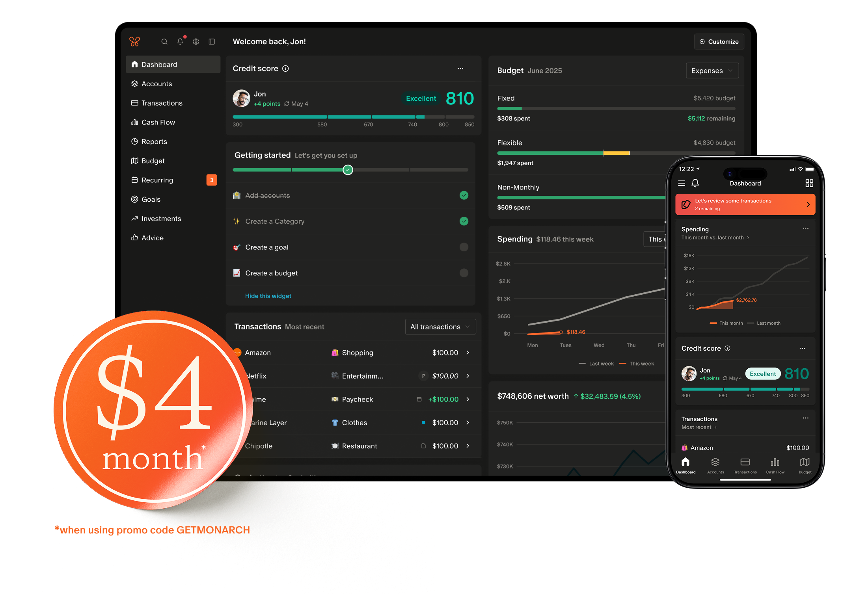The height and width of the screenshot is (602, 868).
Task: Expand the Amazon transaction chevron
Action: pos(468,353)
